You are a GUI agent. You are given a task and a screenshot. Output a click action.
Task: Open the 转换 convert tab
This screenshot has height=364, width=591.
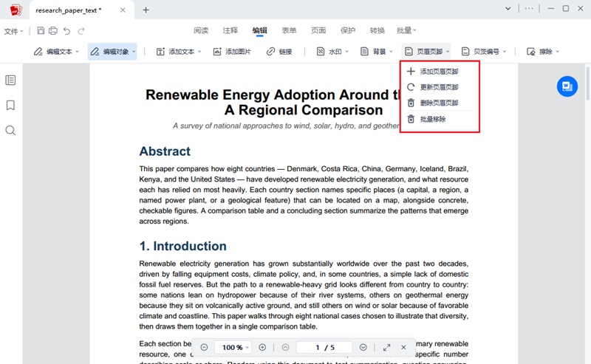(x=378, y=30)
